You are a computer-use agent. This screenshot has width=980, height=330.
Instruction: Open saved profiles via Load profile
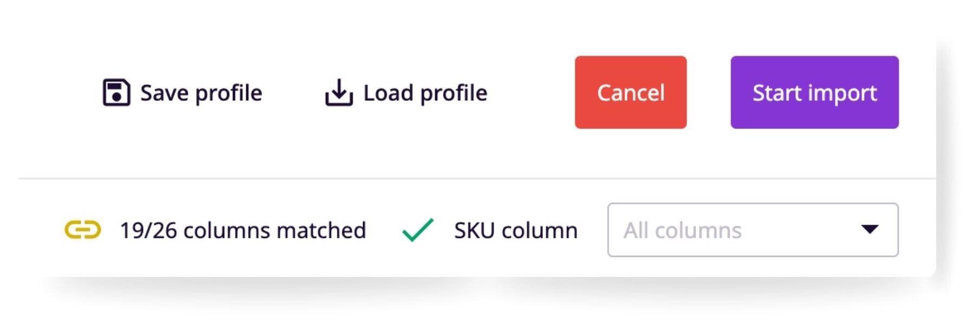point(406,93)
